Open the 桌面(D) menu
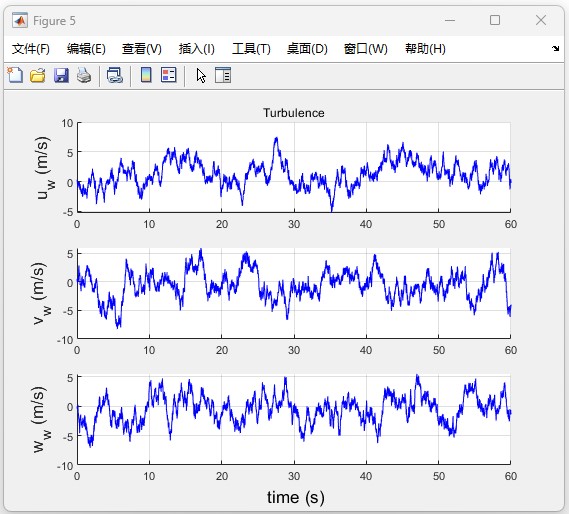 click(307, 49)
